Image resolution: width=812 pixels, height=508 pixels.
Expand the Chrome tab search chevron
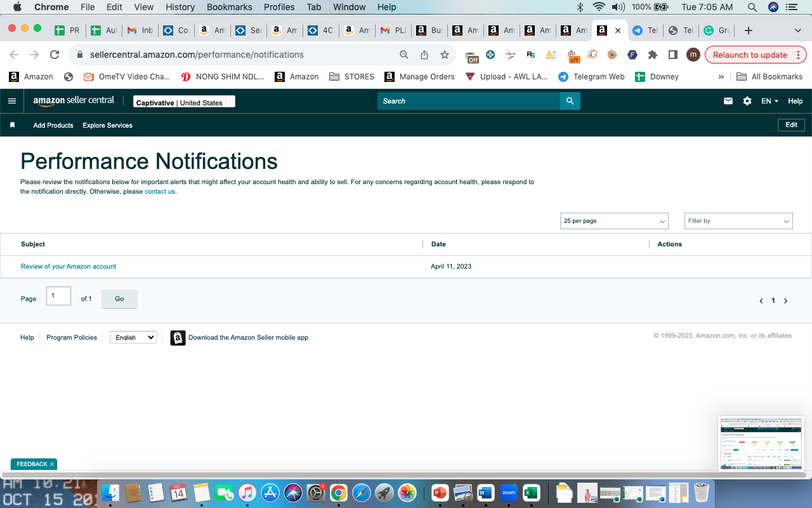tap(798, 30)
